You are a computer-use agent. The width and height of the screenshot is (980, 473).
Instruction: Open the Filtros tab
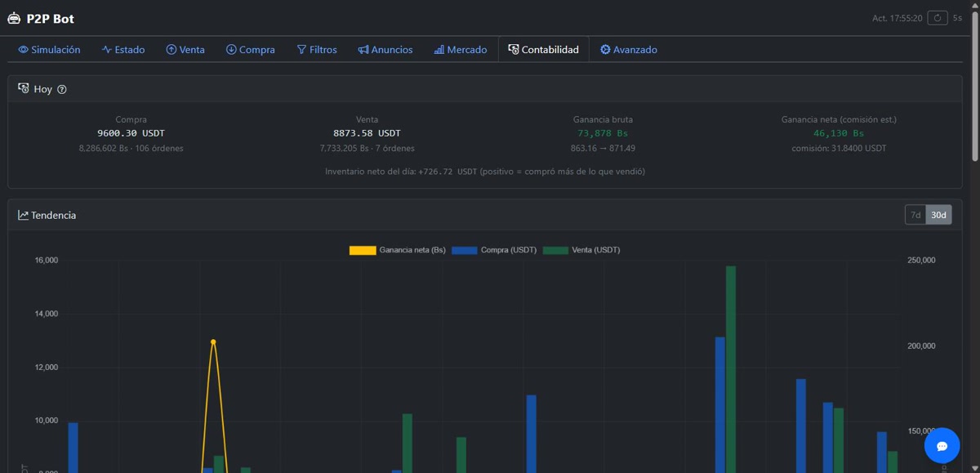point(317,50)
